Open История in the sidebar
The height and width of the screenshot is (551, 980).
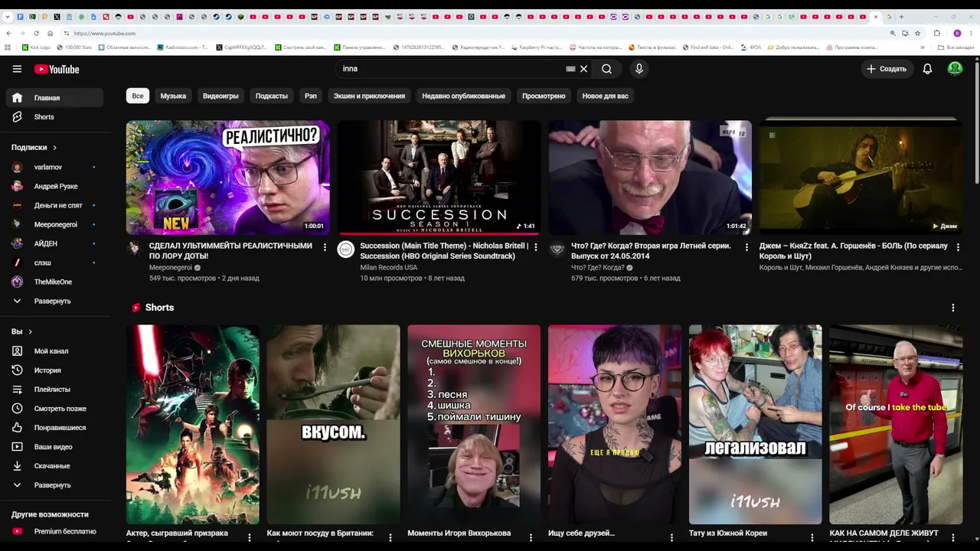tap(54, 370)
